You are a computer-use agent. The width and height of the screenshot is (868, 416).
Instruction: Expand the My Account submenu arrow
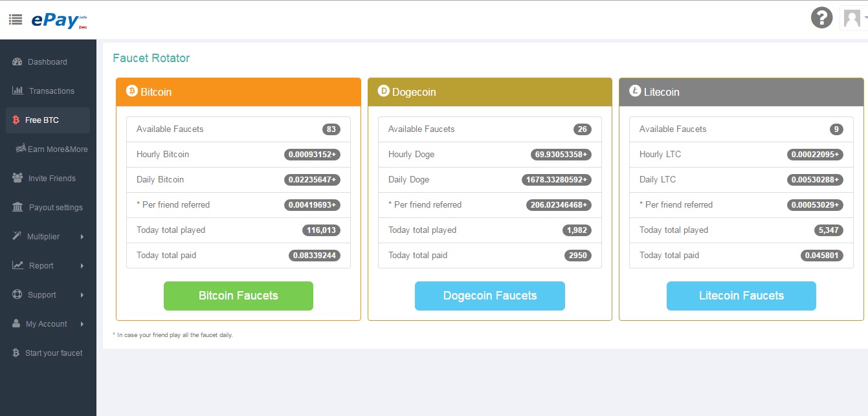(x=82, y=324)
